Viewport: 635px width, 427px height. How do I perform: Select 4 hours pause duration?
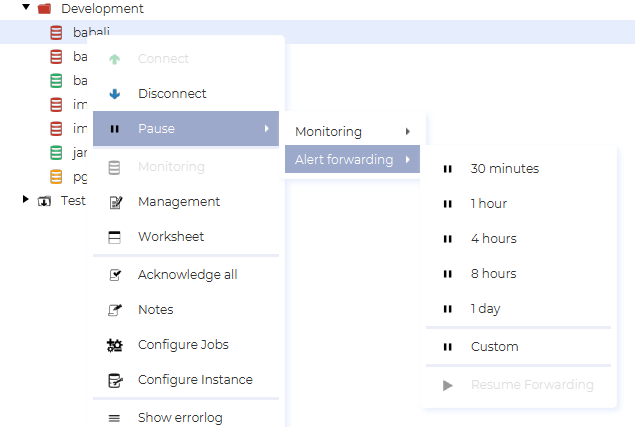[x=493, y=239]
